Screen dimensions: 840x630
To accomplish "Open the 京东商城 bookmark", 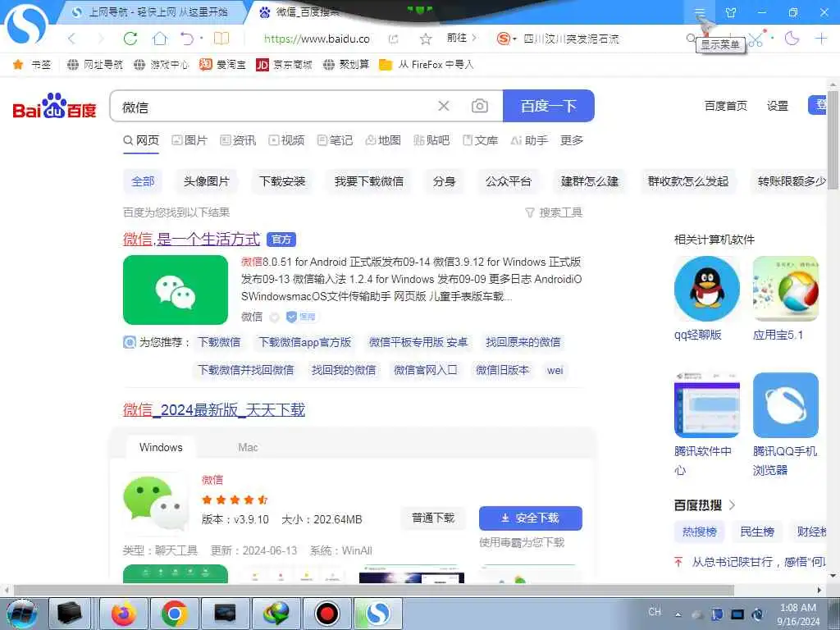I will [284, 65].
